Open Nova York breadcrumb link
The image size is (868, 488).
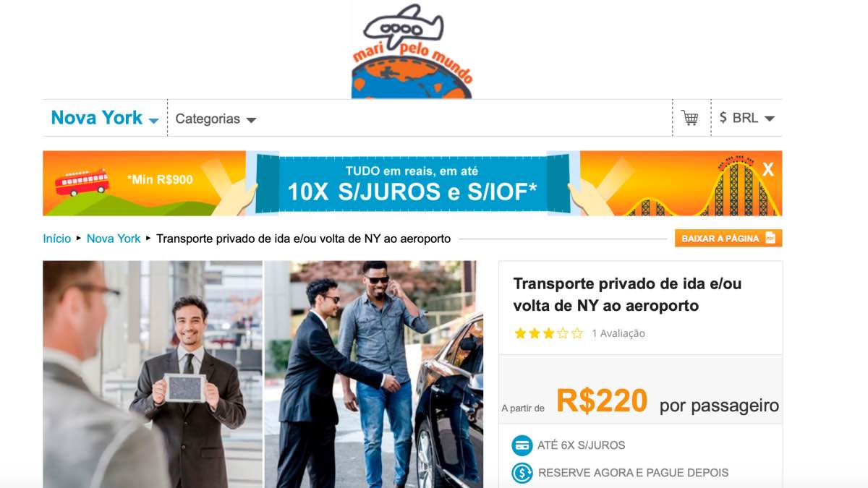pyautogui.click(x=114, y=239)
